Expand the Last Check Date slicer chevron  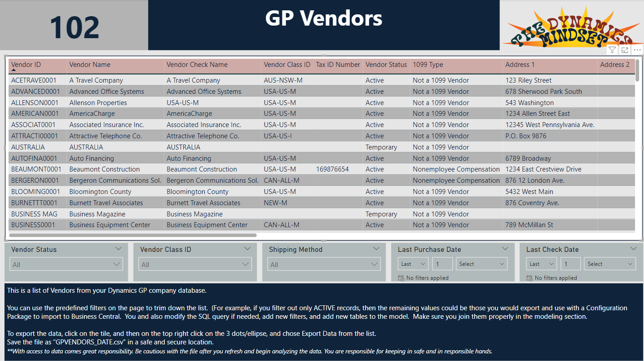tap(634, 249)
